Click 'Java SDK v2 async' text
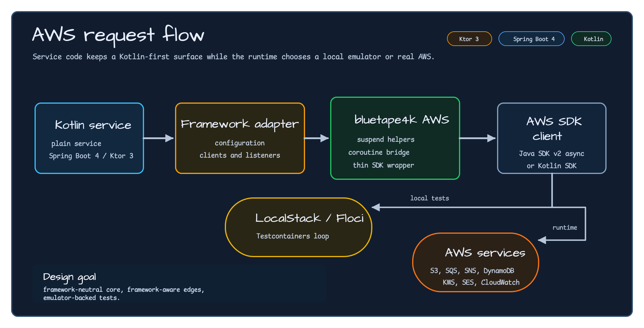This screenshot has height=328, width=644. click(x=551, y=153)
